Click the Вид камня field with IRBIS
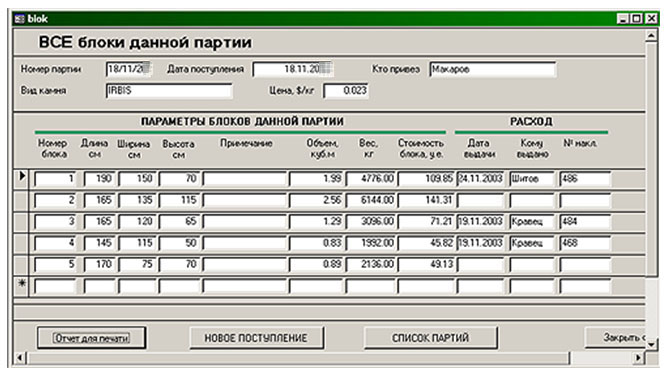Viewport: 665px width, 373px height. [x=169, y=90]
